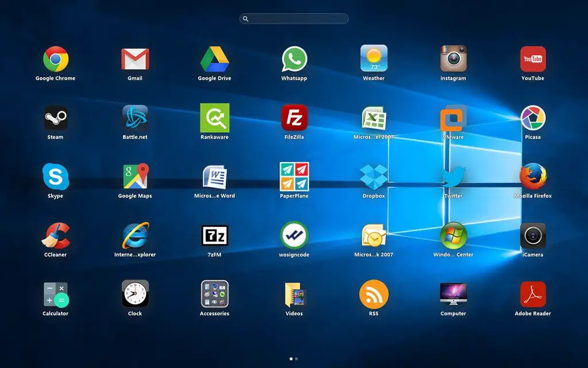
Task: Open the VMware app
Action: point(454,118)
